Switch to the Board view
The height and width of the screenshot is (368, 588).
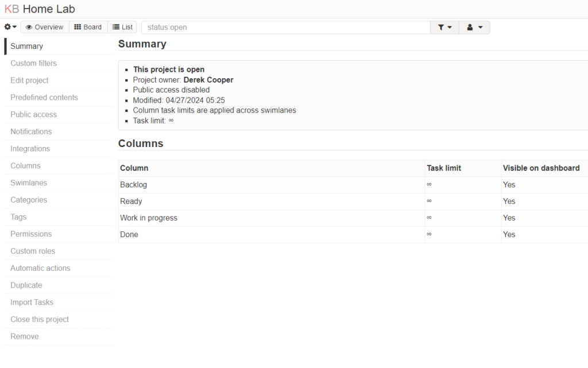[x=88, y=26]
